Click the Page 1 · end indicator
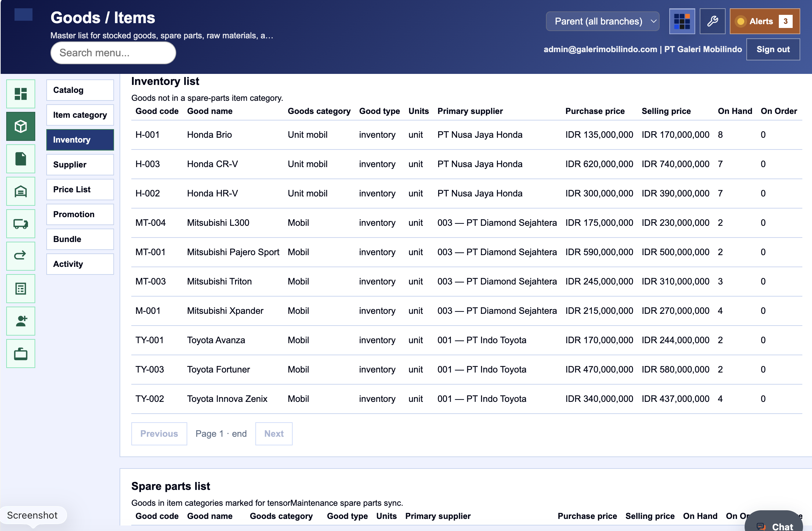The width and height of the screenshot is (812, 531). click(221, 434)
